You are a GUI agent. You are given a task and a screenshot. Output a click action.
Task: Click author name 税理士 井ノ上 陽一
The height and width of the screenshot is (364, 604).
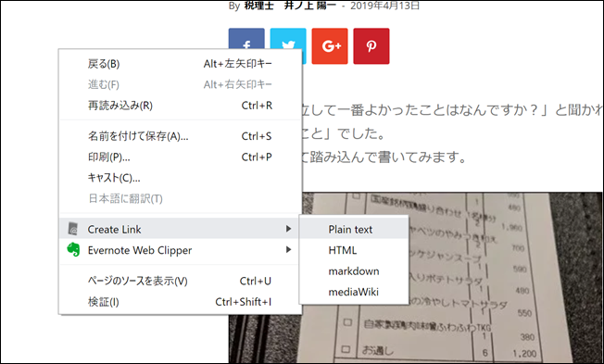pyautogui.click(x=290, y=6)
